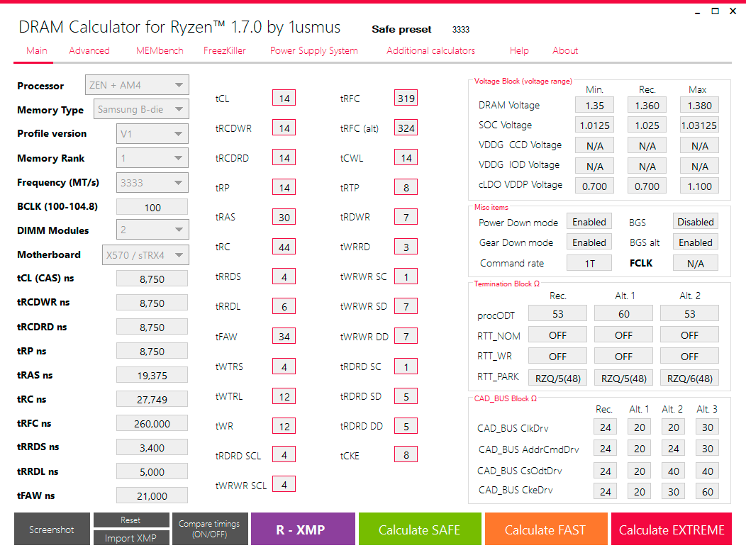The height and width of the screenshot is (560, 746).
Task: Click the BGS Disabled field
Action: pos(696,222)
